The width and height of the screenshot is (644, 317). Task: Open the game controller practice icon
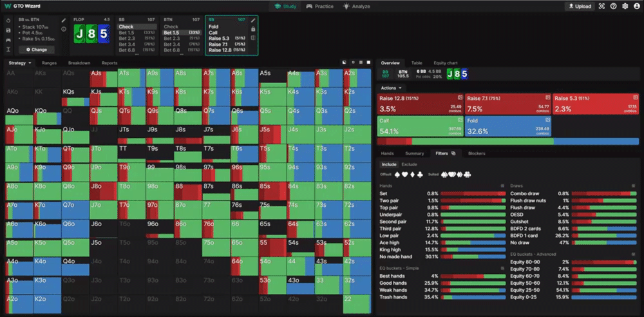coord(8,40)
